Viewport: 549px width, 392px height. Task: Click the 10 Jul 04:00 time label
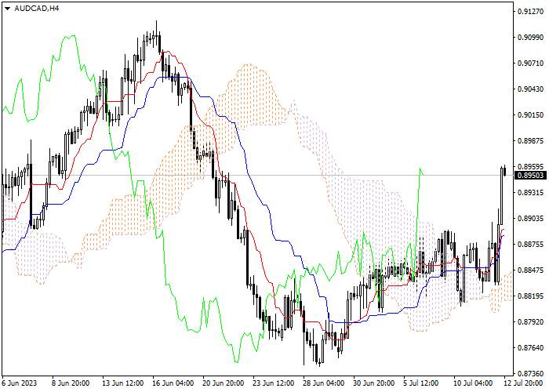pyautogui.click(x=473, y=383)
